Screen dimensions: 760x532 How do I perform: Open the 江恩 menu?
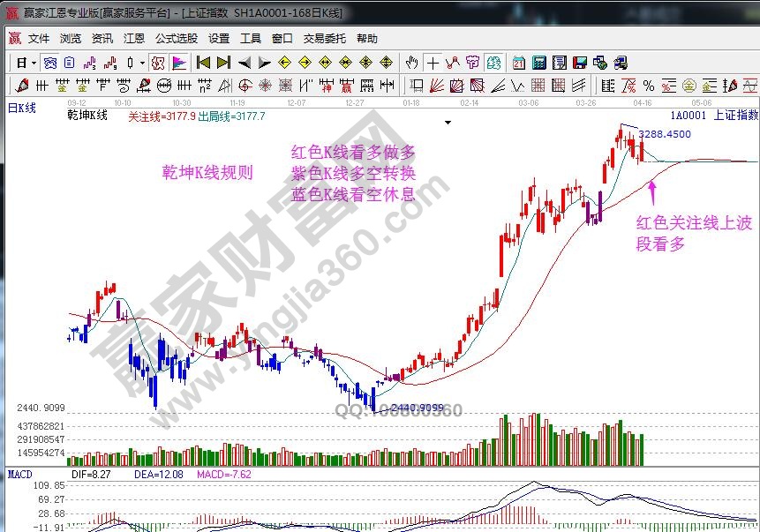[x=134, y=39]
